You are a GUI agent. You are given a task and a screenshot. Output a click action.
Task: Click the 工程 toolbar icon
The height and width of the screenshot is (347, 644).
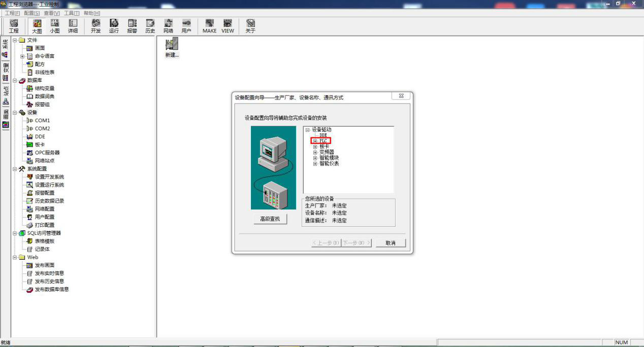[14, 26]
